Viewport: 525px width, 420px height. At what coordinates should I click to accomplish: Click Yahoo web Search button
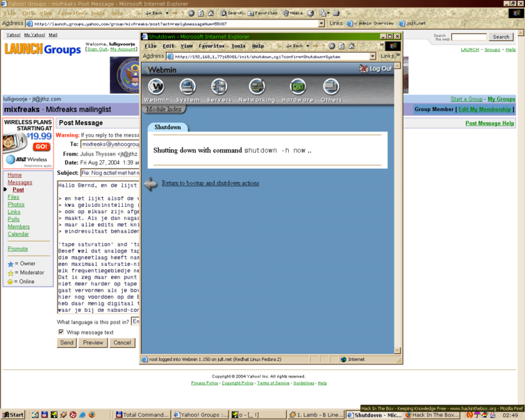[501, 37]
